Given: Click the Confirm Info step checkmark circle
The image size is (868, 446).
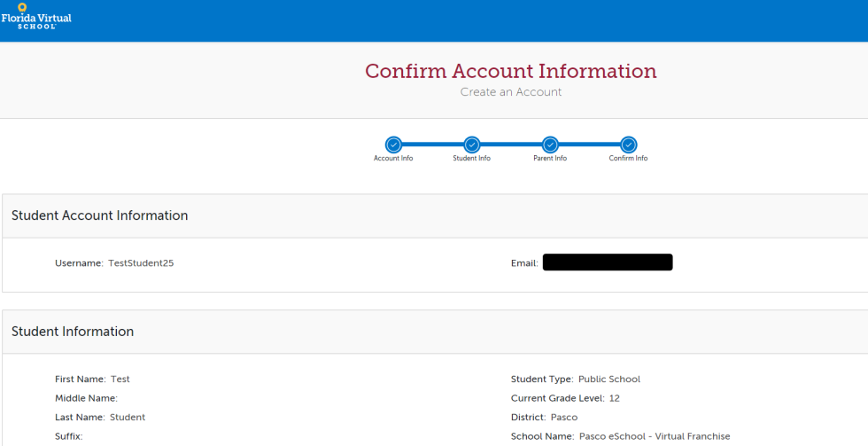Looking at the screenshot, I should click(628, 145).
